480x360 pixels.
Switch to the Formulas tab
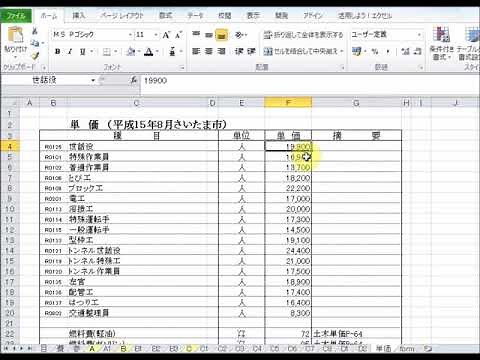[x=166, y=15]
